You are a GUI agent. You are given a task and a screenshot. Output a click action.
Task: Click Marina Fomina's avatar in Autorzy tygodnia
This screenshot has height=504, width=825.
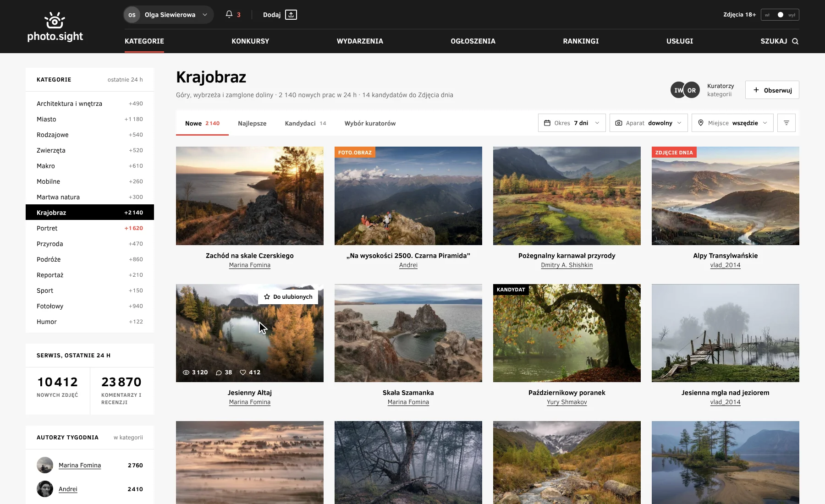point(45,465)
